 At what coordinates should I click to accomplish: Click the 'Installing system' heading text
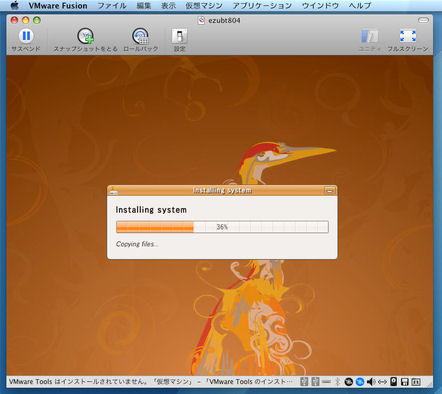(x=151, y=210)
